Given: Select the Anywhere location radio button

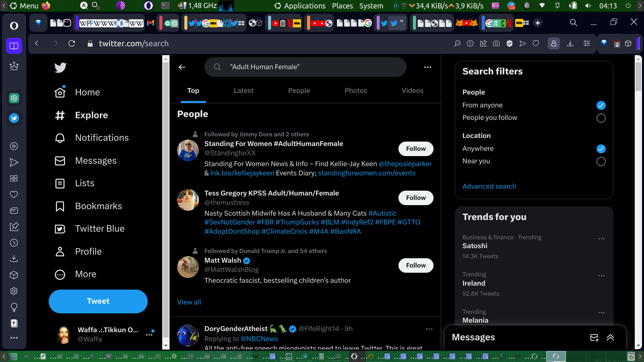Looking at the screenshot, I should [601, 149].
